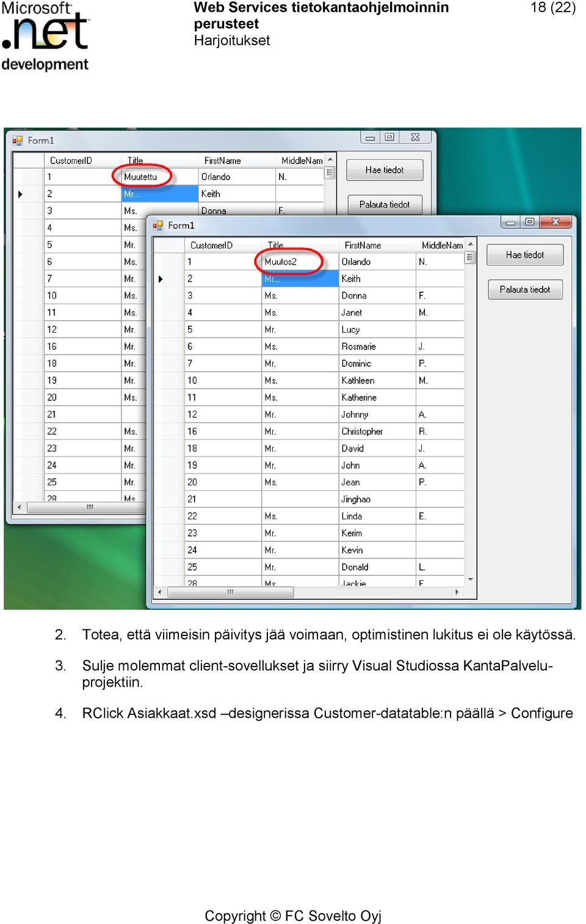The image size is (586, 924).
Task: Select the Jean cell
Action: 377,482
